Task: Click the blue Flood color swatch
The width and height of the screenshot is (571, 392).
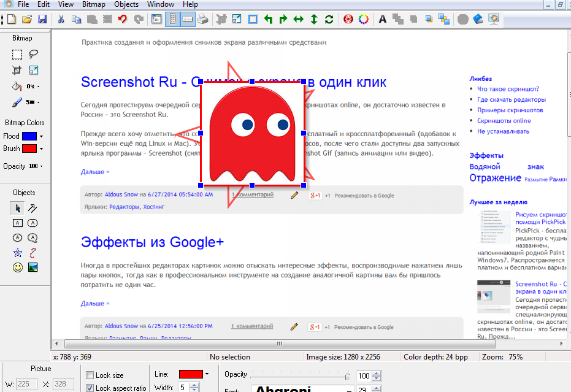Action: click(x=29, y=136)
